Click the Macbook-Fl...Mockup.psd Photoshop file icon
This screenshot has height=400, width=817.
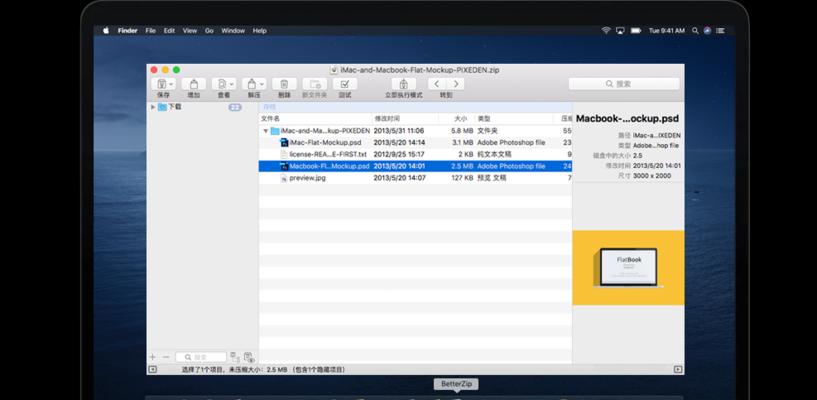click(x=284, y=166)
